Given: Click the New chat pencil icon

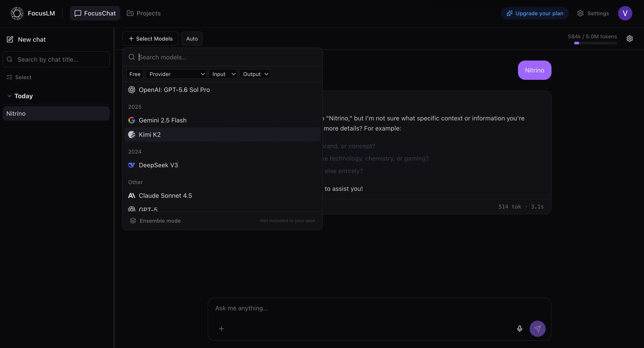Looking at the screenshot, I should click(x=10, y=39).
